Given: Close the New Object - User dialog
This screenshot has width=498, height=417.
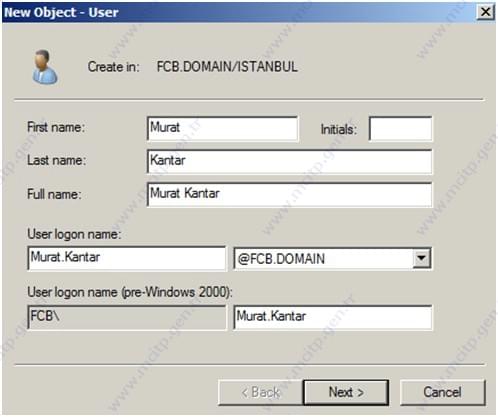Looking at the screenshot, I should pos(485,12).
